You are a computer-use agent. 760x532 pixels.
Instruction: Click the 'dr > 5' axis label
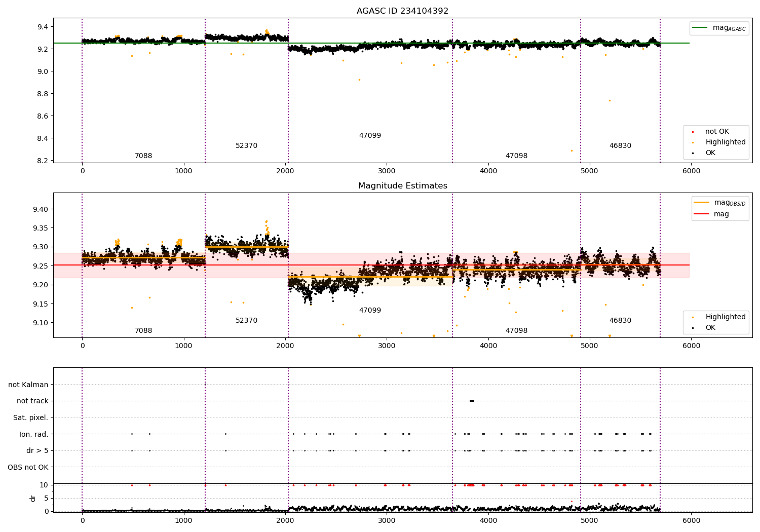(x=37, y=451)
